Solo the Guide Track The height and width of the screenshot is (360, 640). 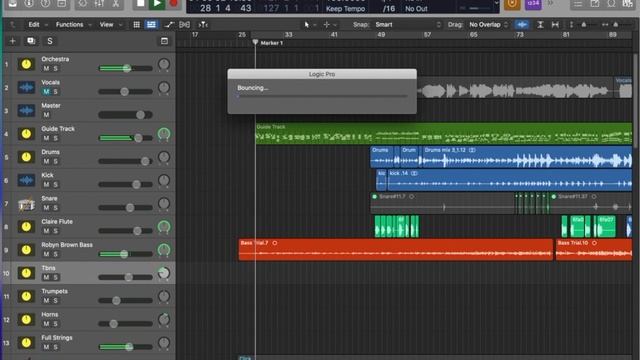click(56, 138)
